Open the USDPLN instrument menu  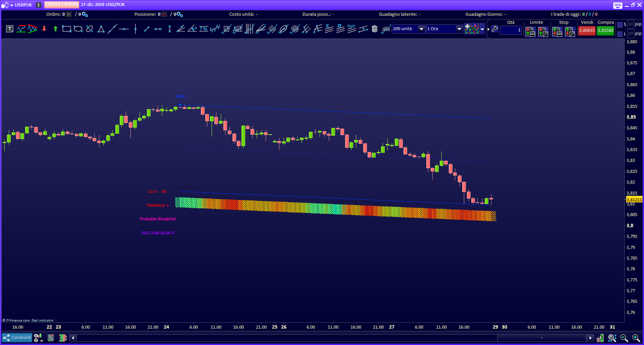12,5
